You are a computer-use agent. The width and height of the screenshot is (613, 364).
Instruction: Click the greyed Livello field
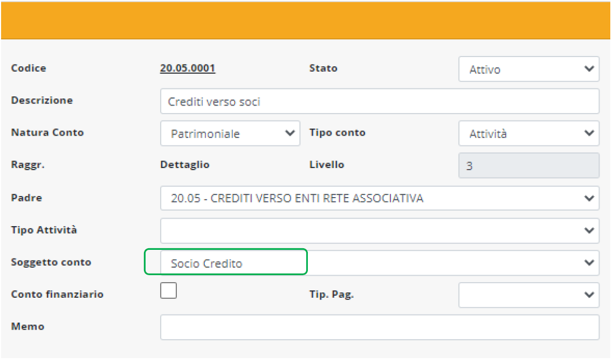(x=528, y=166)
